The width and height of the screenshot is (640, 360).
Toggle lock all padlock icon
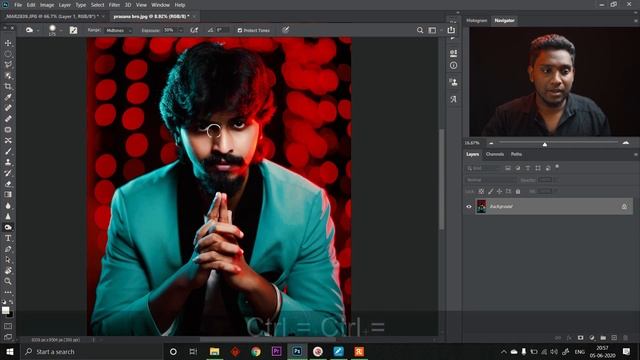pos(518,191)
